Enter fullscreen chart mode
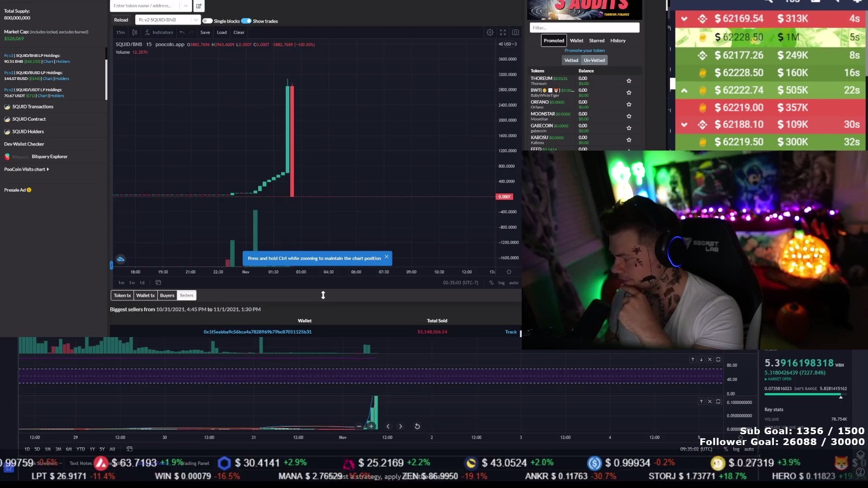This screenshot has width=868, height=488. coord(503,33)
